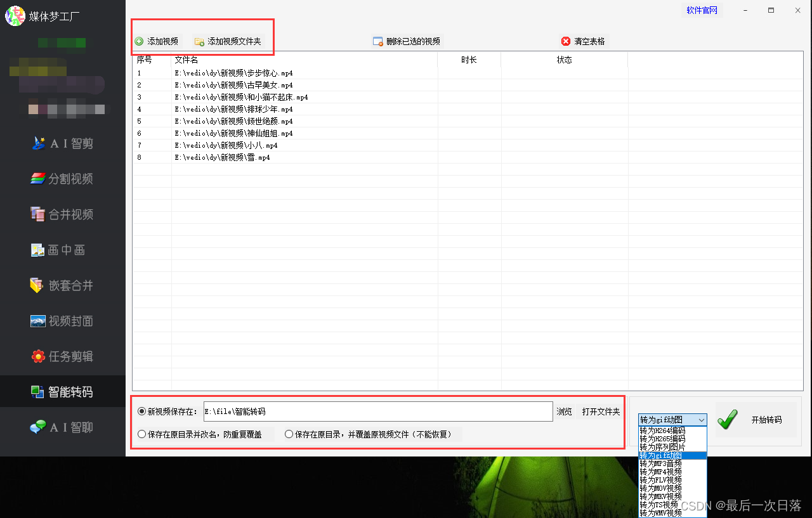Select the row 步步惊心.mp4
The image size is (812, 518).
click(468, 73)
